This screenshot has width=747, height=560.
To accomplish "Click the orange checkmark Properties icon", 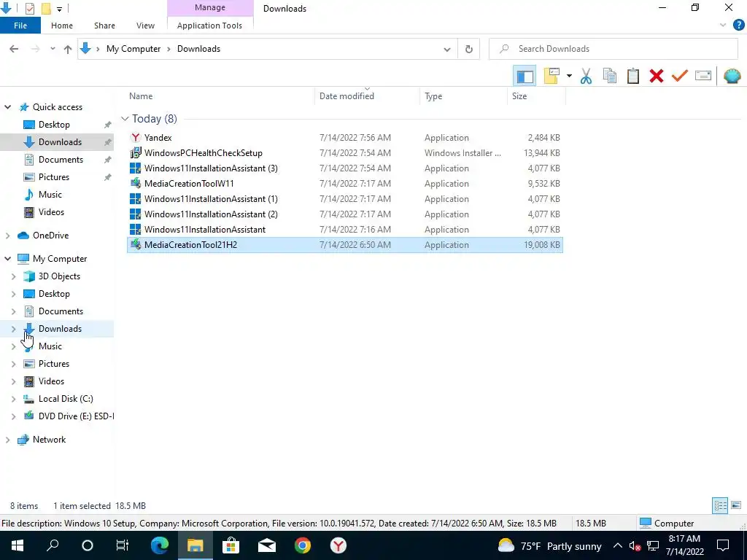I will [679, 76].
